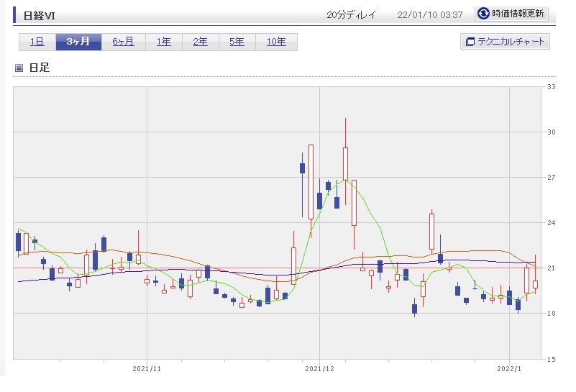This screenshot has height=392, width=576.
Task: Click the refresh icon in 時価情報更新
Action: pyautogui.click(x=483, y=14)
